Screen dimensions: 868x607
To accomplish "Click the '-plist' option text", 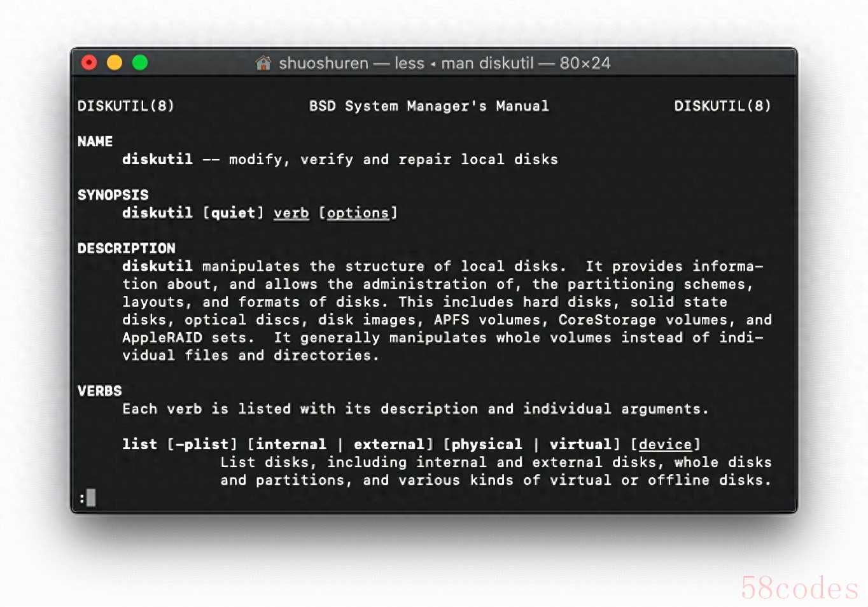I will point(202,444).
